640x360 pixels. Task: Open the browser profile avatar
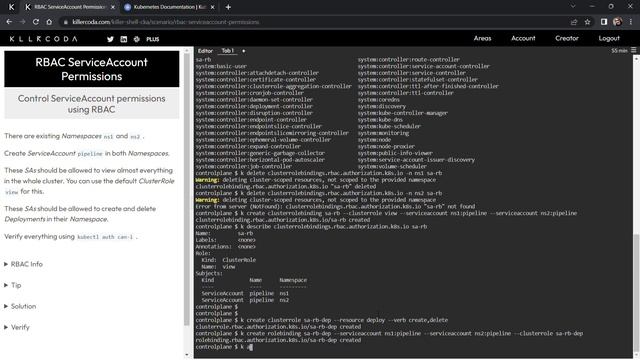point(618,22)
